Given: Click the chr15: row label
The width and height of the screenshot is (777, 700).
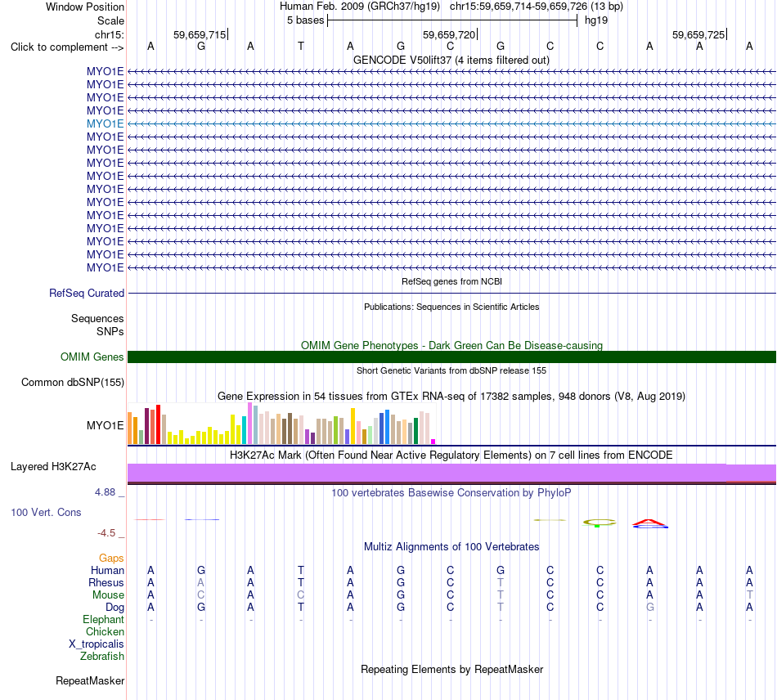Looking at the screenshot, I should pyautogui.click(x=109, y=34).
